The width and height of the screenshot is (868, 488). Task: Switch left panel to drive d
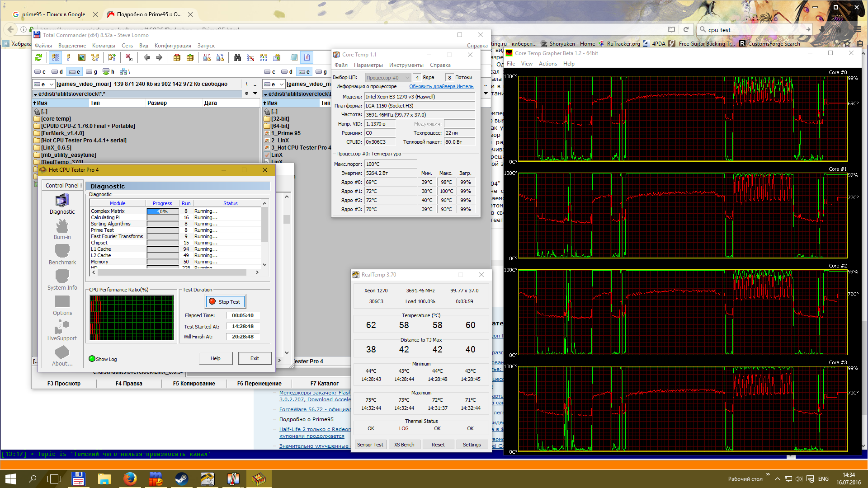(57, 72)
